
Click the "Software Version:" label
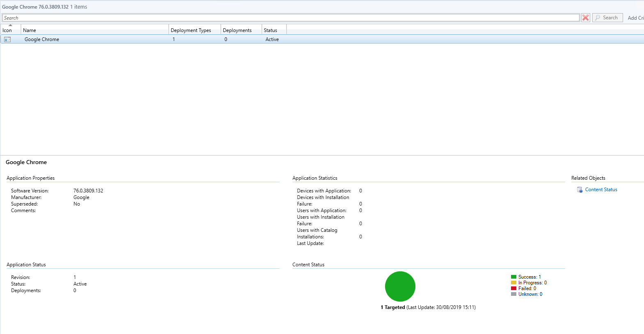(x=30, y=191)
